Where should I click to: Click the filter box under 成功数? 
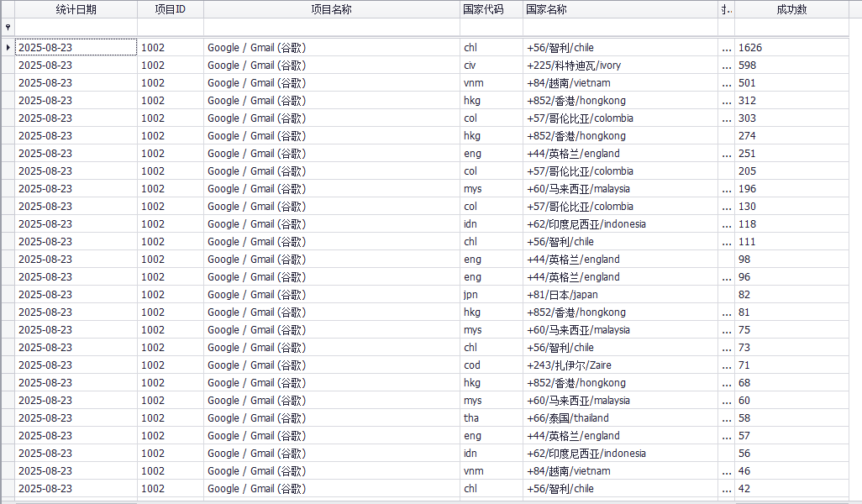791,27
